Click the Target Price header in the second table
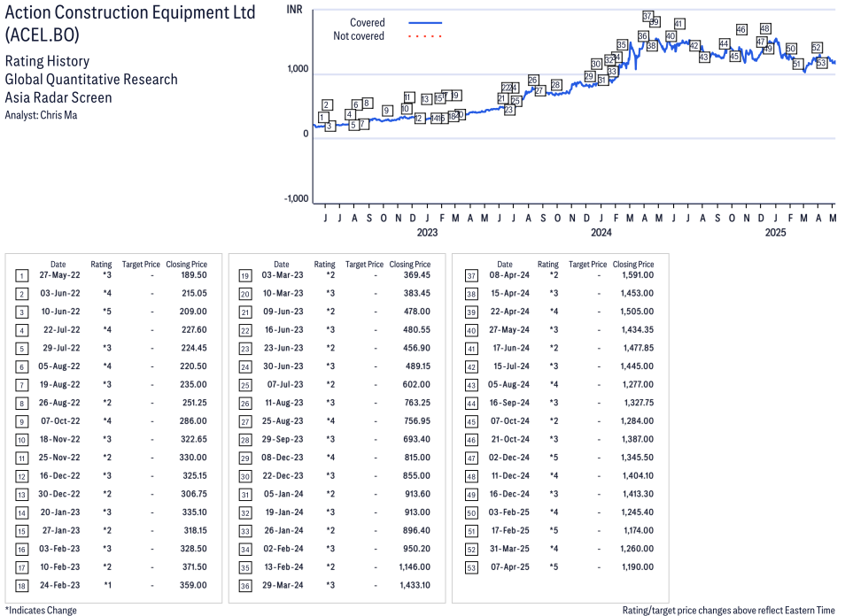The image size is (845, 616). [x=364, y=265]
